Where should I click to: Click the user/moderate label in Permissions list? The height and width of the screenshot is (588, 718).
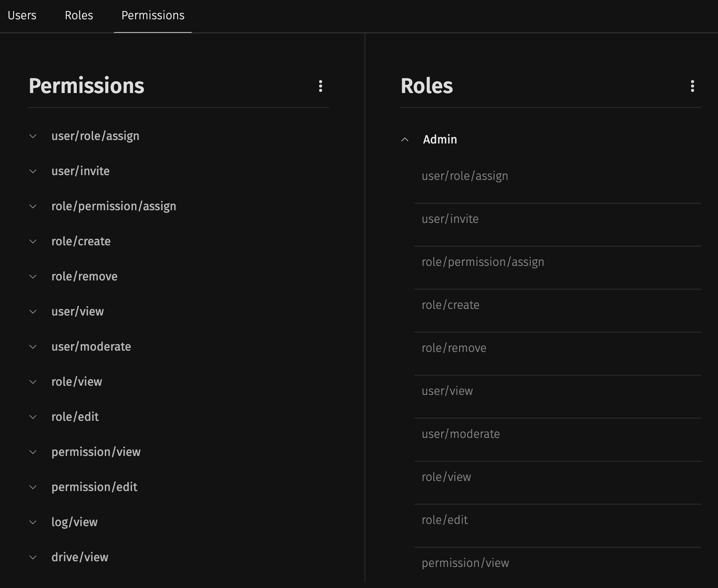click(x=91, y=347)
